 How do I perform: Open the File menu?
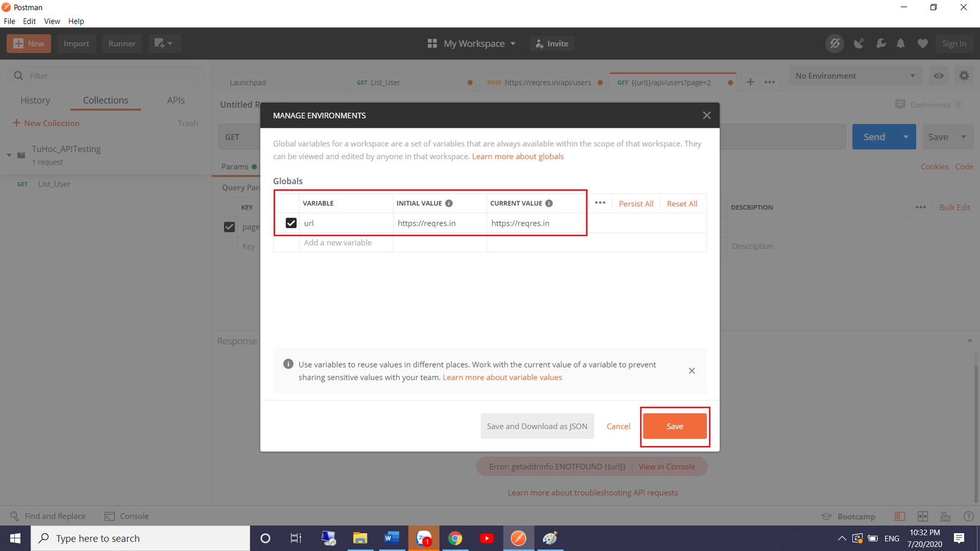tap(10, 21)
